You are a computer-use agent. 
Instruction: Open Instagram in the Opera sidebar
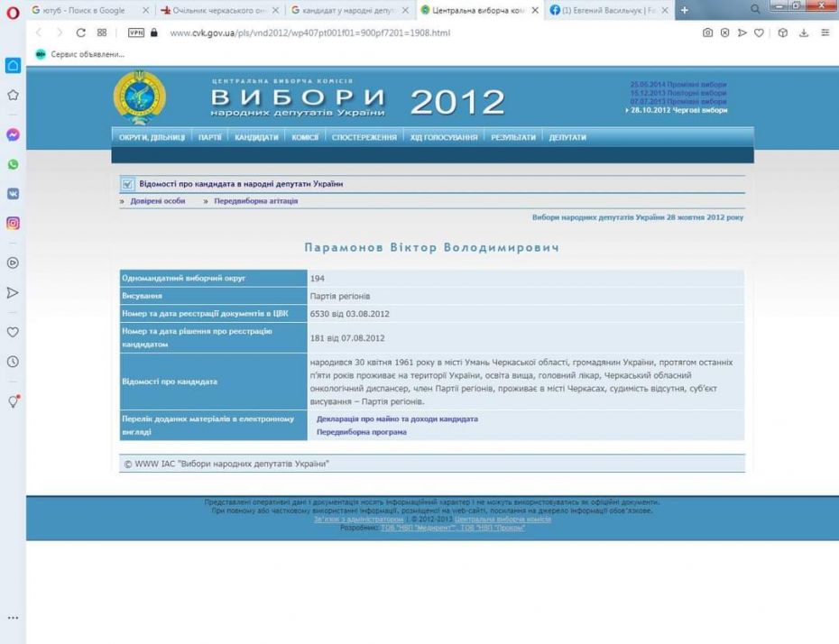(x=13, y=223)
